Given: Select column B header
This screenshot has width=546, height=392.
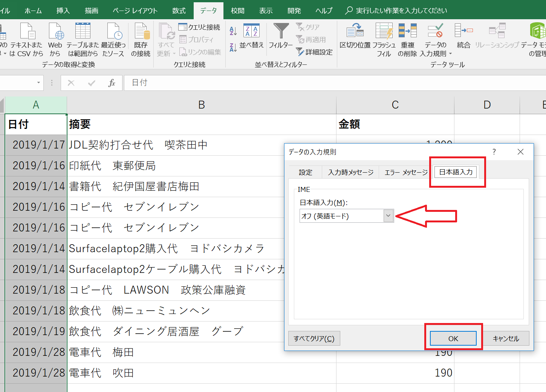Looking at the screenshot, I should pyautogui.click(x=202, y=105).
